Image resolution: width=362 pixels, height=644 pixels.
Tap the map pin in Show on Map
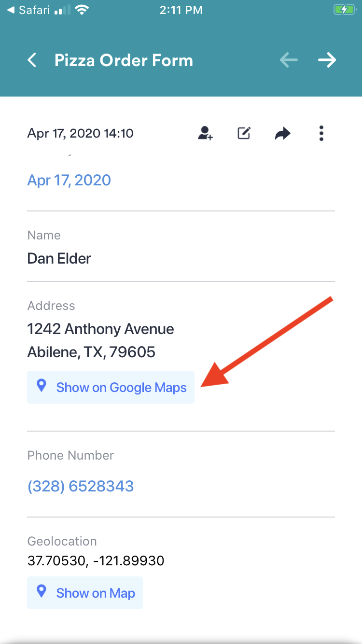(x=42, y=591)
